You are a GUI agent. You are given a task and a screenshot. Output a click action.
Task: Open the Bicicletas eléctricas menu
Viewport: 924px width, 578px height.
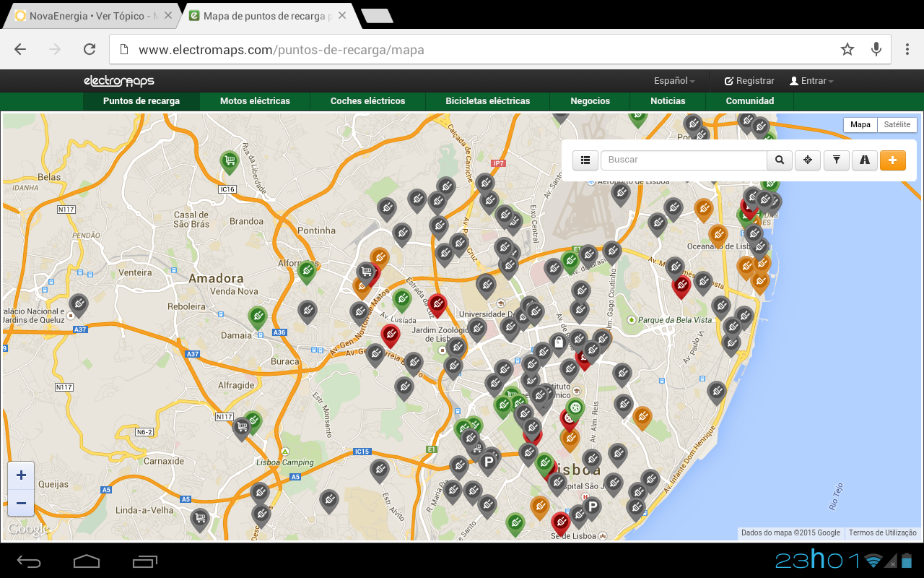(488, 101)
